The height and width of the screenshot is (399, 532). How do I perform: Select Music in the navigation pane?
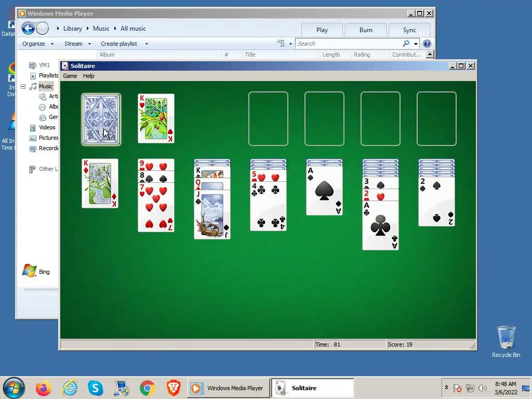click(x=46, y=86)
